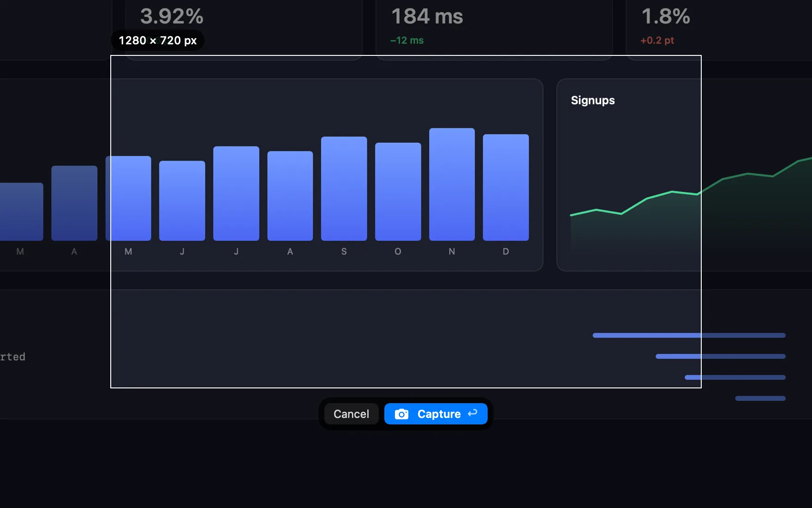Click the −12 ms change label
The height and width of the screenshot is (508, 812).
click(x=407, y=40)
